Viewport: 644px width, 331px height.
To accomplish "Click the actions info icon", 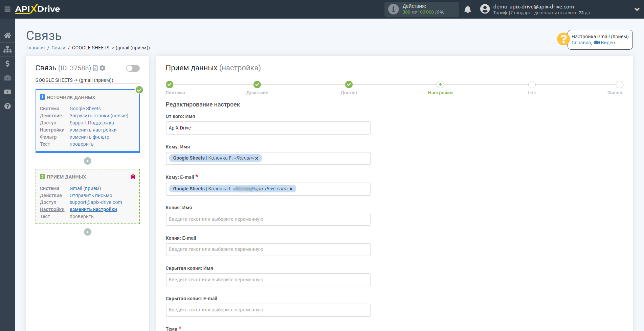I will click(x=393, y=9).
